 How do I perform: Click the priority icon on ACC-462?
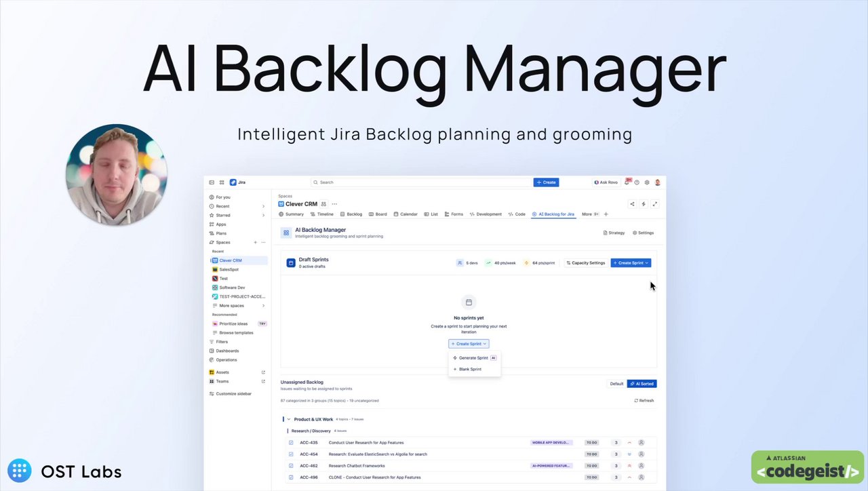[629, 466]
